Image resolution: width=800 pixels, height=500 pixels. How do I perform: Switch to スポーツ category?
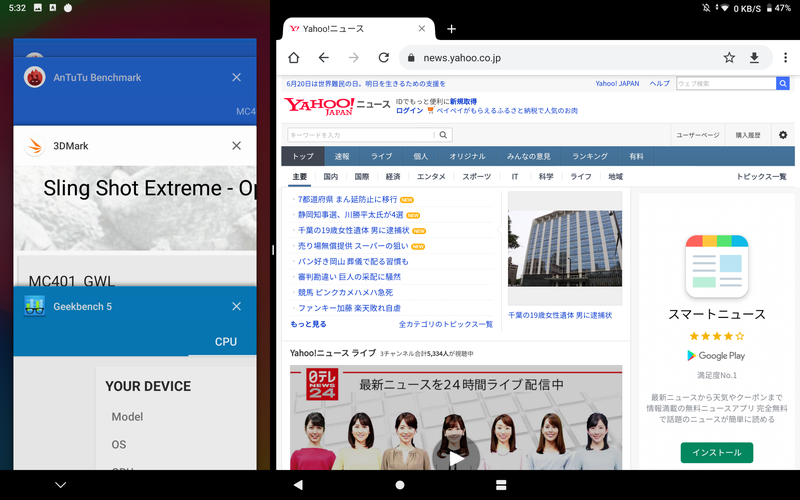(477, 177)
